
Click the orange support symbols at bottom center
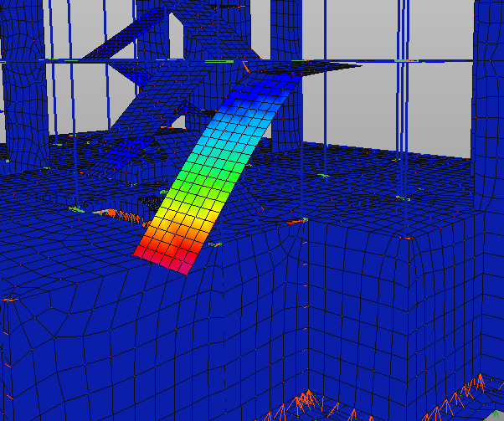coord(304,404)
